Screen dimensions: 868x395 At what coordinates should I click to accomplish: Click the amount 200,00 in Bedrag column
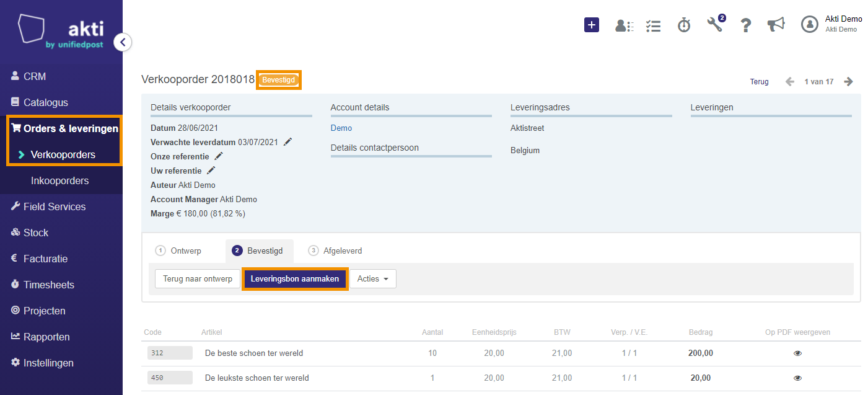click(701, 353)
